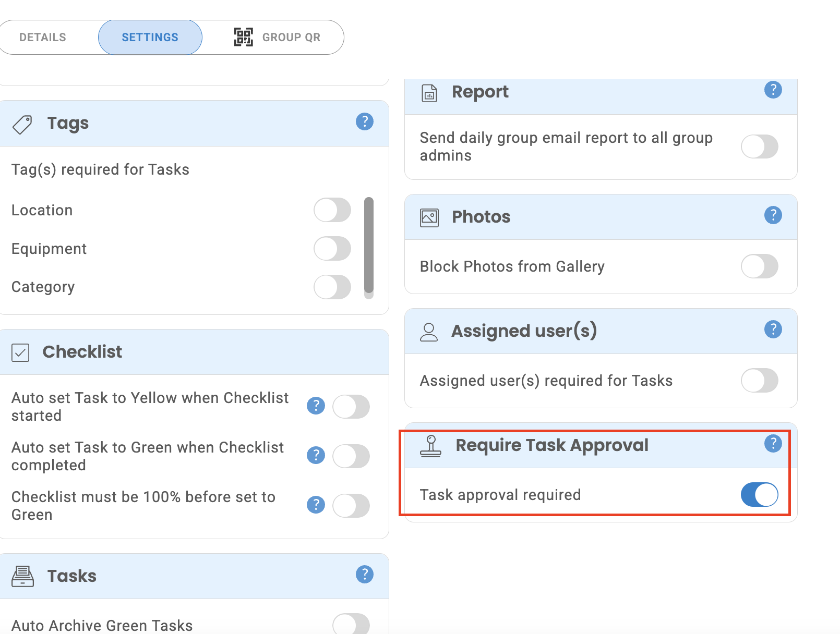The height and width of the screenshot is (634, 840).
Task: Click the Tags list vertical scrollbar
Action: (369, 245)
